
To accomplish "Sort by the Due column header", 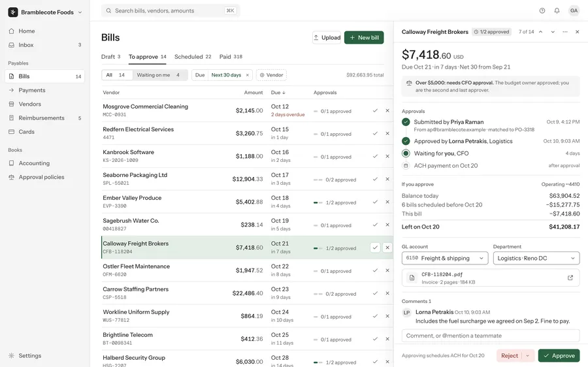I will (x=278, y=92).
